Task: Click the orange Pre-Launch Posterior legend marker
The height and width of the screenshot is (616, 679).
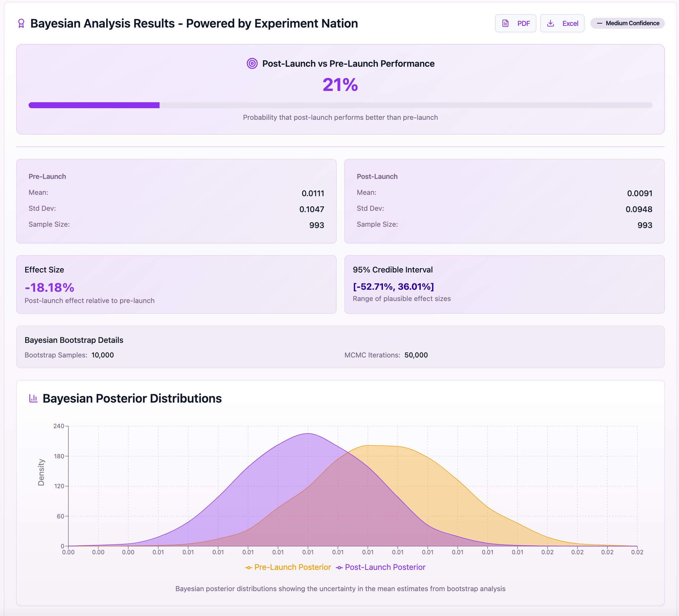Action: pyautogui.click(x=249, y=568)
